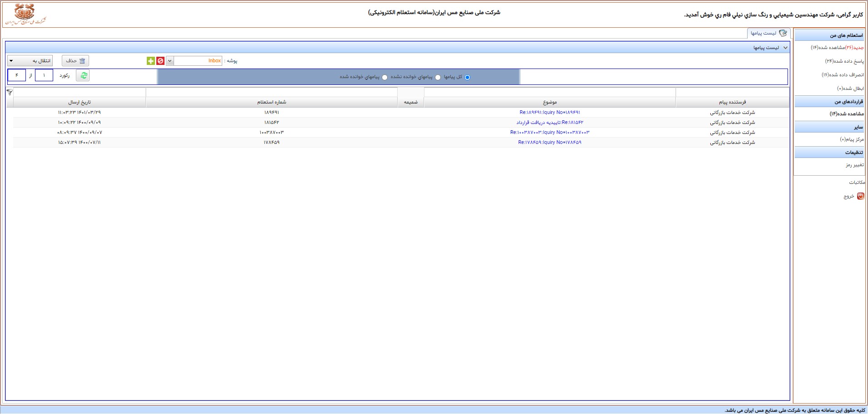Open the پوشه folder dropdown arrow
The image size is (868, 414).
pyautogui.click(x=170, y=61)
